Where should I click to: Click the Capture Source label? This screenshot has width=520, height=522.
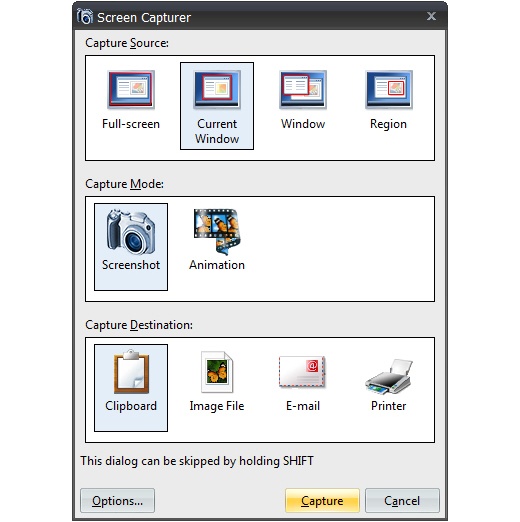[127, 43]
